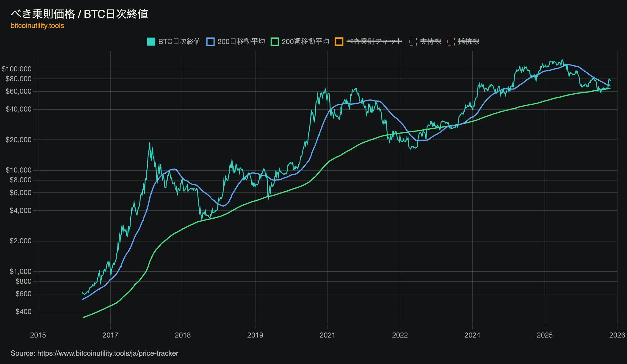Click the dashed white 支持線 legend box

(413, 42)
